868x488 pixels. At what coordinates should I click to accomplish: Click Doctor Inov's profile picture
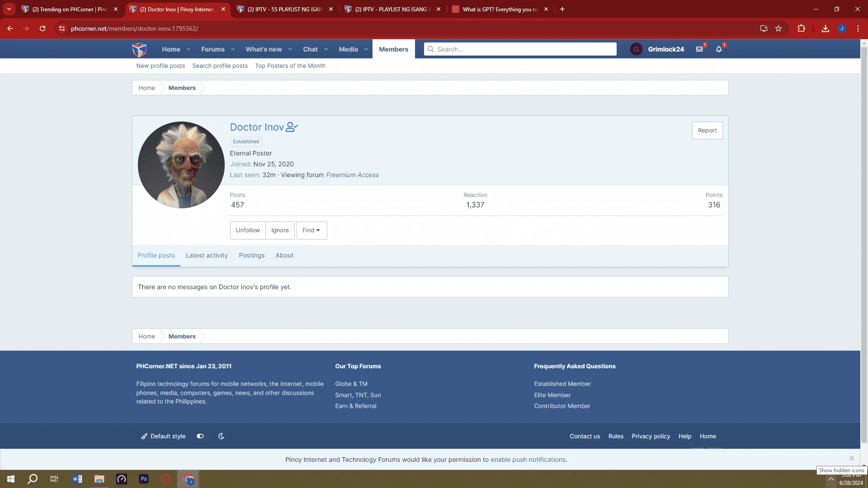pyautogui.click(x=181, y=165)
